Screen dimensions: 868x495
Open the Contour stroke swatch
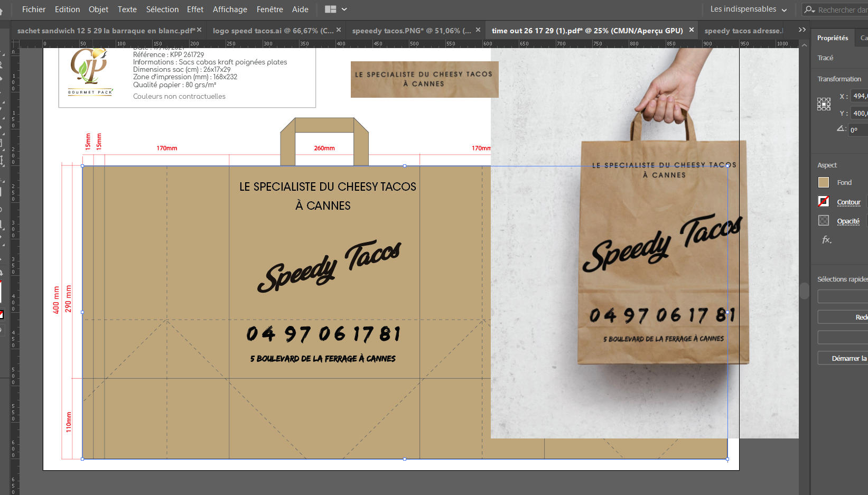pyautogui.click(x=824, y=201)
